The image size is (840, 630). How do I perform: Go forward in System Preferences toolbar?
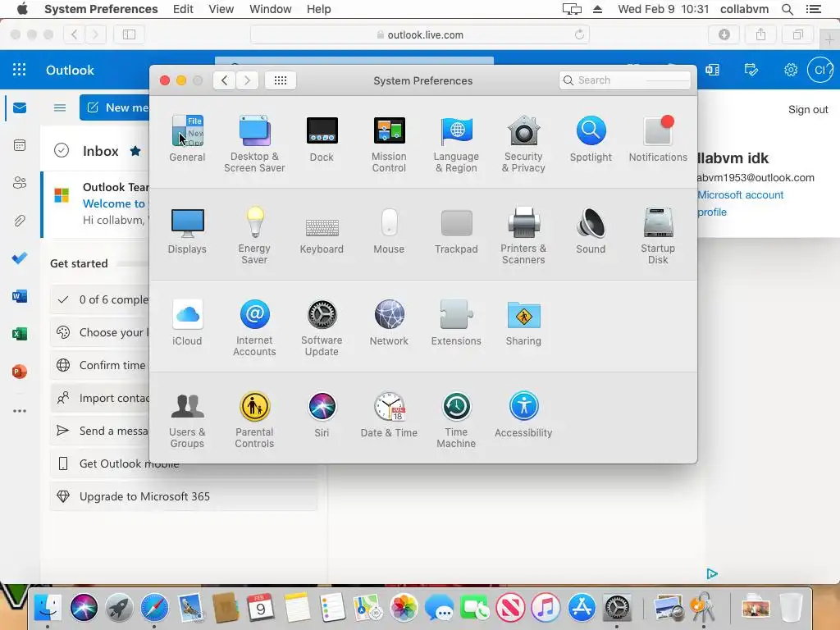click(247, 80)
